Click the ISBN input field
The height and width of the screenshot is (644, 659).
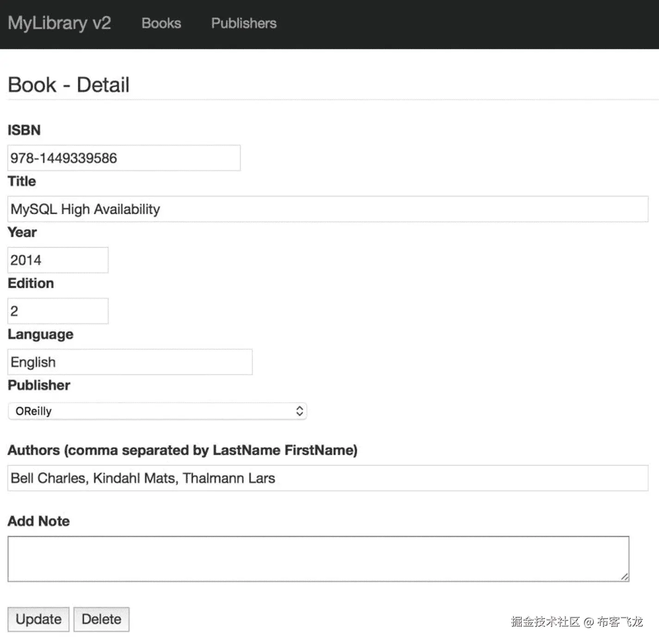pos(124,158)
